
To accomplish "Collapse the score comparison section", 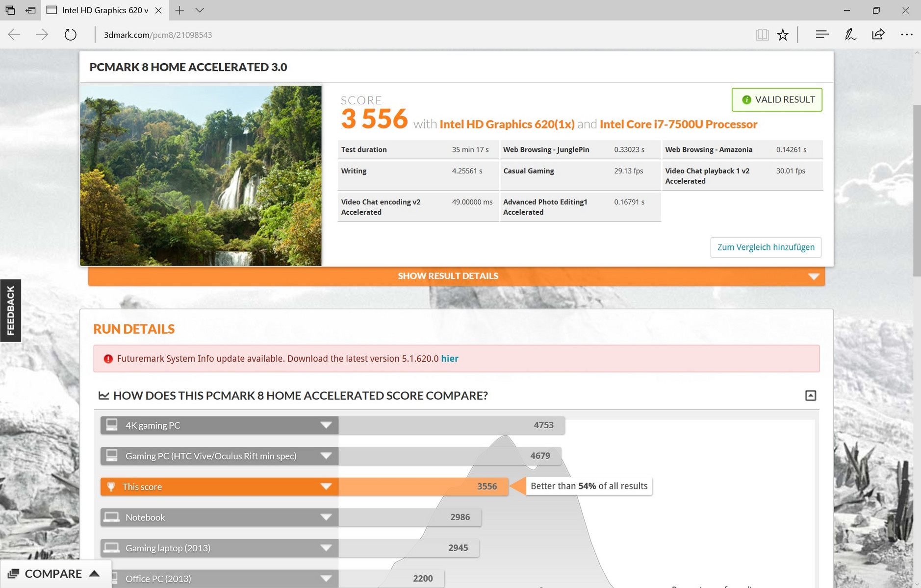I will click(811, 395).
